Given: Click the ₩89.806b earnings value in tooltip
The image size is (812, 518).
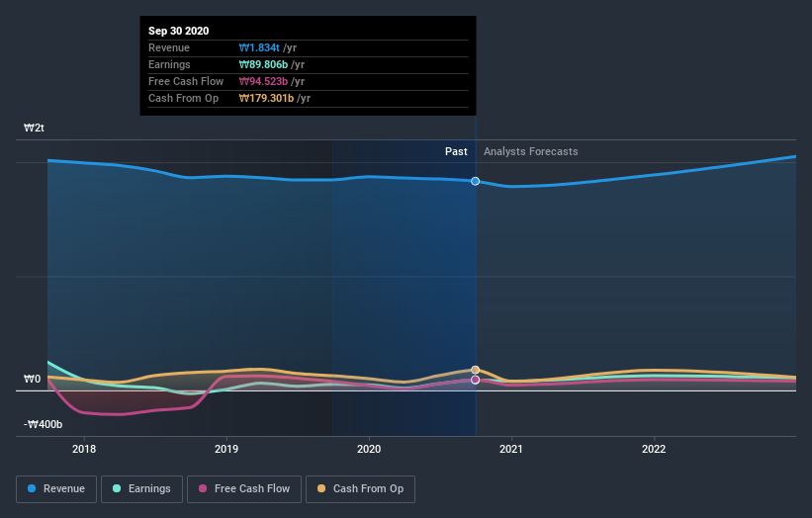Looking at the screenshot, I should pyautogui.click(x=263, y=64).
